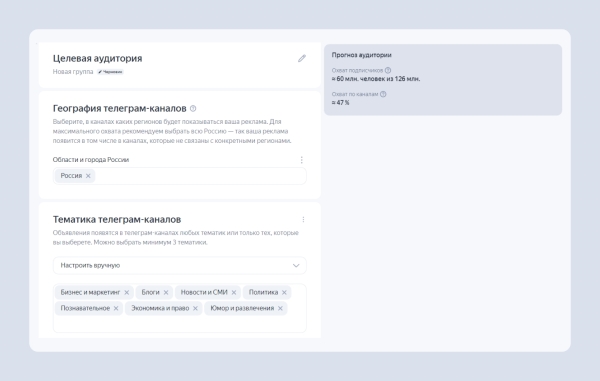600x381 pixels.
Task: Remove the Познавательное topic tag
Action: pyautogui.click(x=116, y=308)
